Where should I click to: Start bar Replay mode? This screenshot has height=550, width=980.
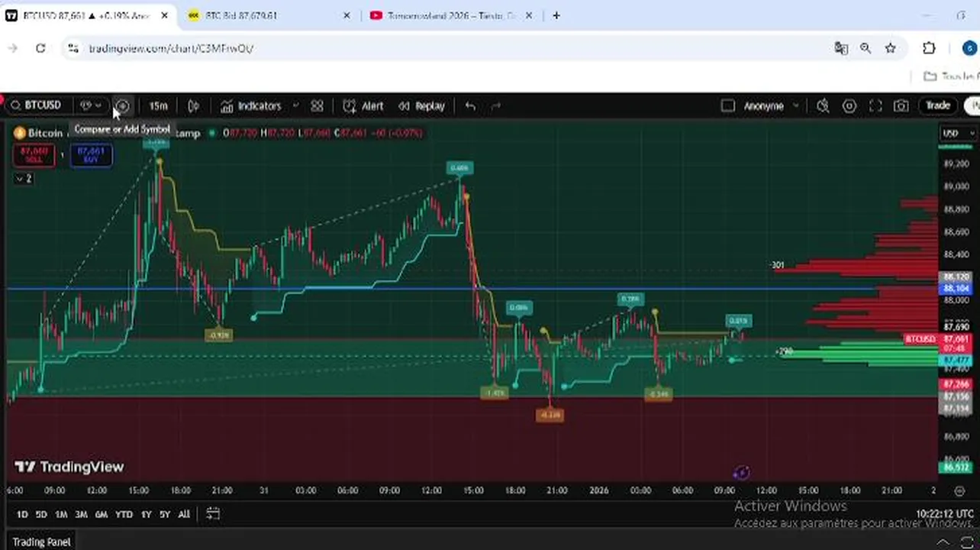(x=422, y=106)
